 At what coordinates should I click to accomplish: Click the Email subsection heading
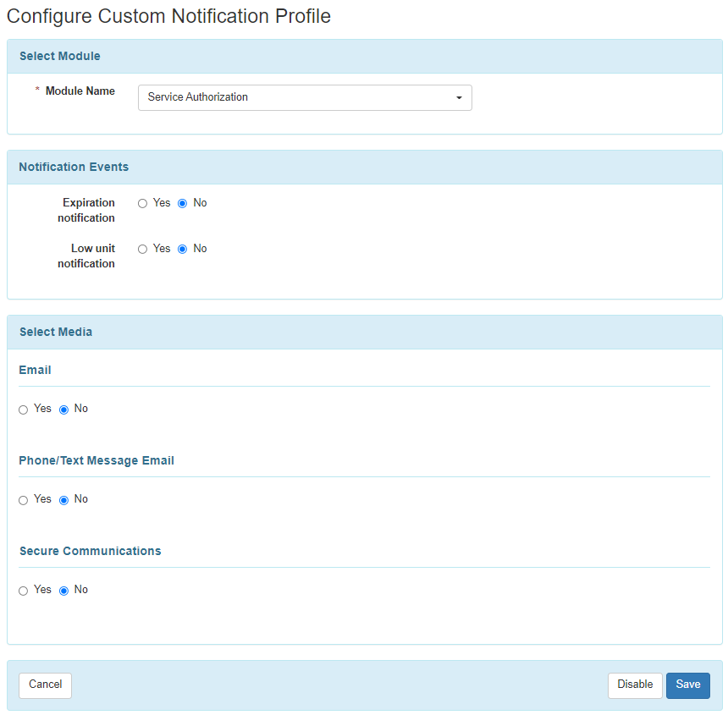click(x=35, y=370)
